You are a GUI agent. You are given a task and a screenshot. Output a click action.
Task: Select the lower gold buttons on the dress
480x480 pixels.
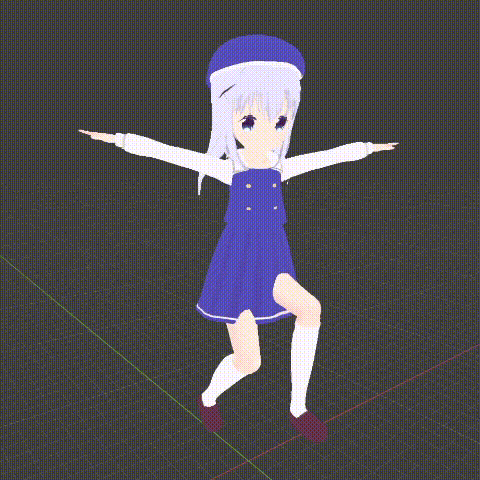262,208
